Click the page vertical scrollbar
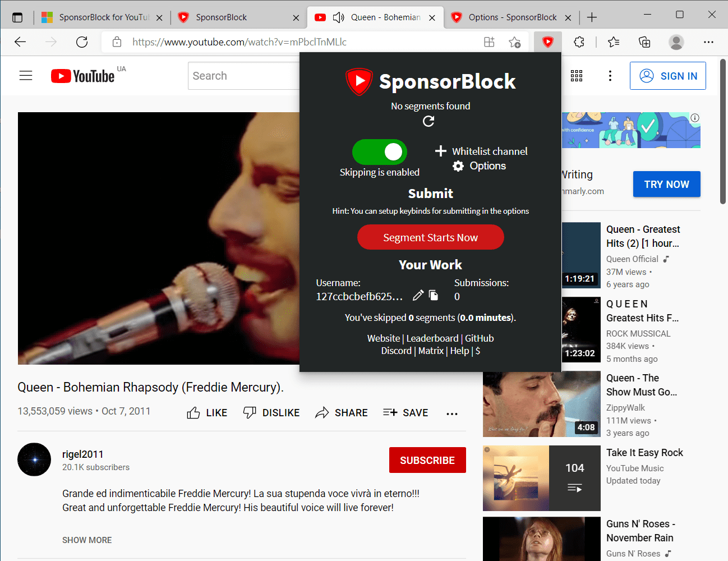 click(723, 132)
